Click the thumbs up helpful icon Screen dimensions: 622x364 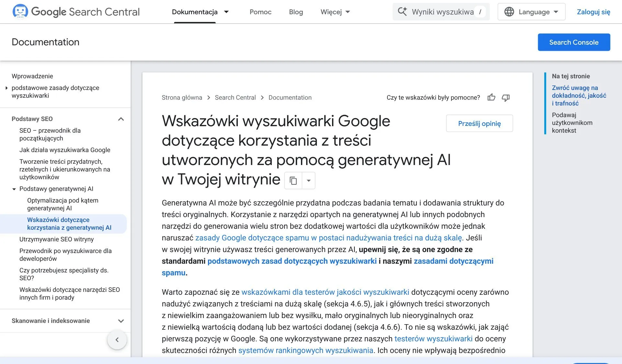pyautogui.click(x=491, y=97)
